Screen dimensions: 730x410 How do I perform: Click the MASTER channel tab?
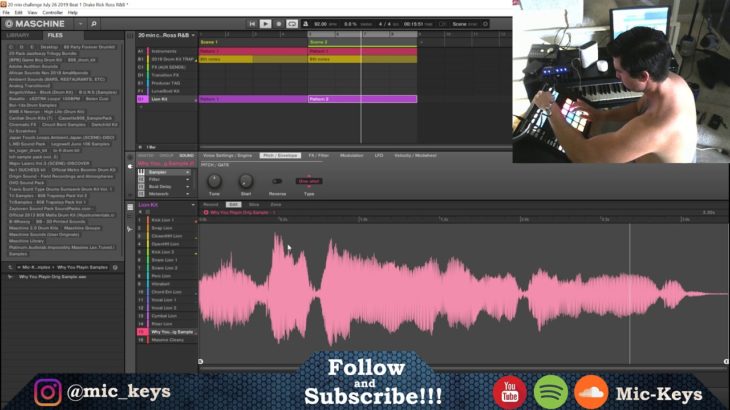pos(146,155)
